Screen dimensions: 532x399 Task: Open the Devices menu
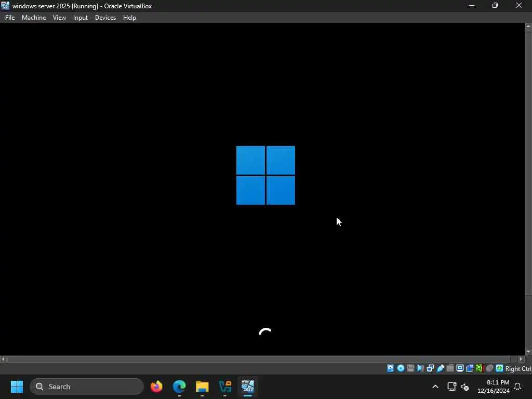(105, 18)
